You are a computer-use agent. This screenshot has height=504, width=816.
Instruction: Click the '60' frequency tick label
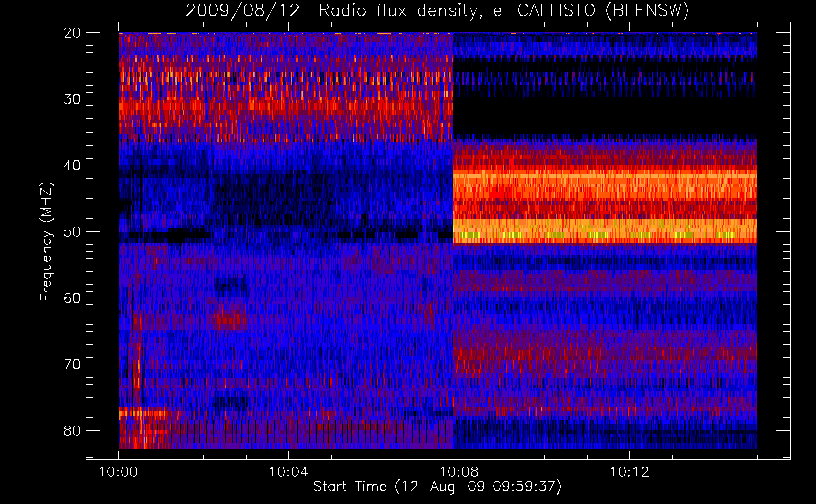[72, 298]
